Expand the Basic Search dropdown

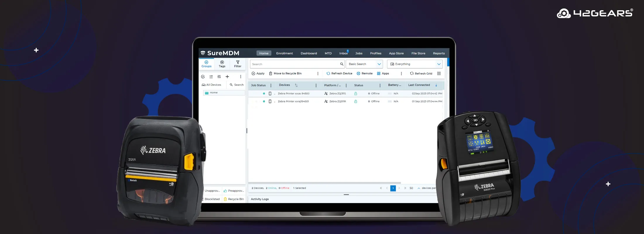click(364, 64)
